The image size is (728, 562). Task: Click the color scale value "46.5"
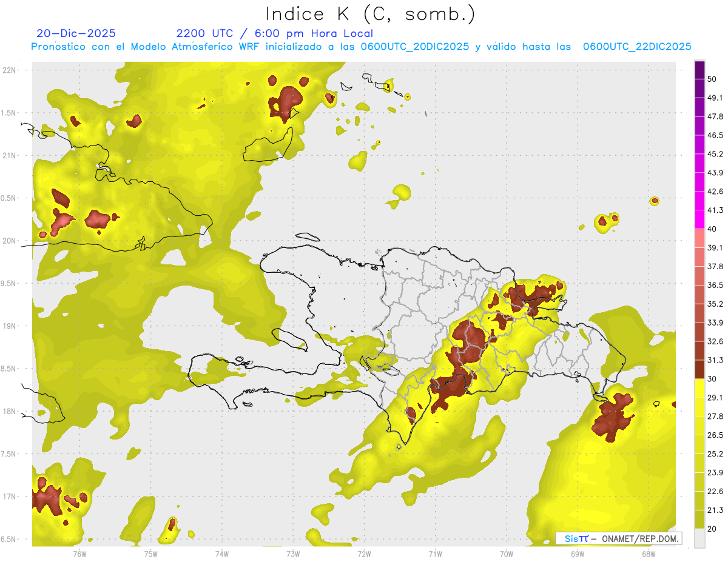[715, 135]
